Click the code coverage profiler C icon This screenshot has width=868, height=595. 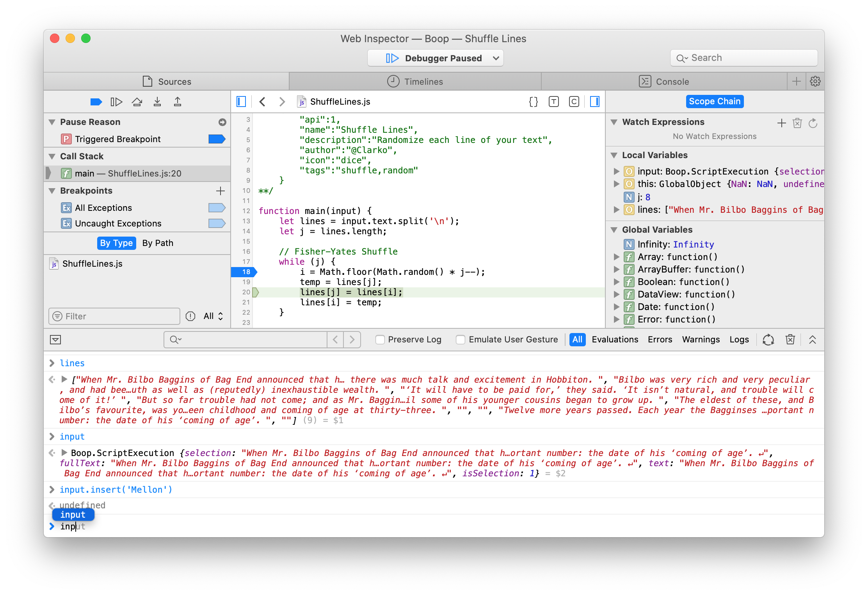pos(574,102)
